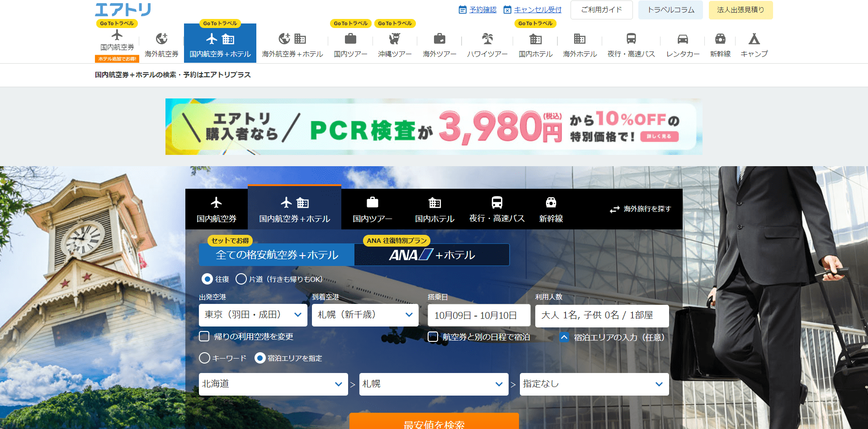Select 片道 one-way radio button
Viewport: 868px width, 429px height.
click(241, 279)
